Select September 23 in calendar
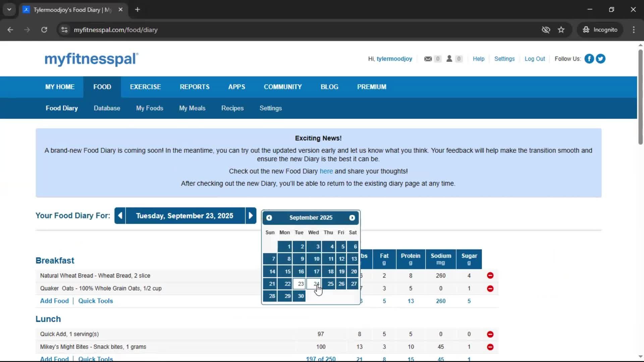The width and height of the screenshot is (644, 362). click(299, 284)
